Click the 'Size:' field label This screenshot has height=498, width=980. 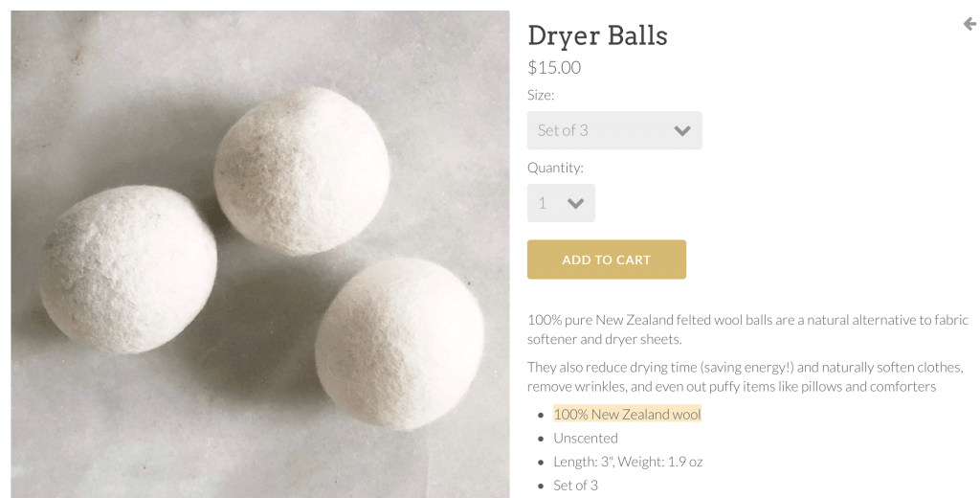pos(541,95)
